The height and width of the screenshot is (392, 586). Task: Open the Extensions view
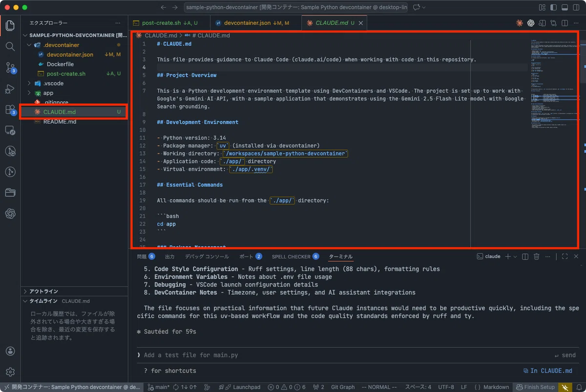tap(10, 110)
